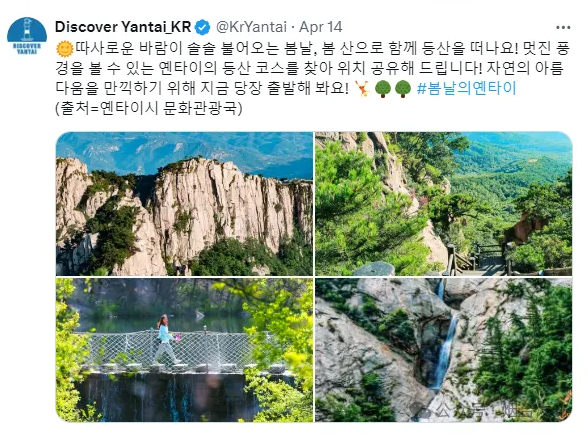Click the second tree emoji before hashtag
Image resolution: width=588 pixels, height=435 pixels.
click(403, 89)
